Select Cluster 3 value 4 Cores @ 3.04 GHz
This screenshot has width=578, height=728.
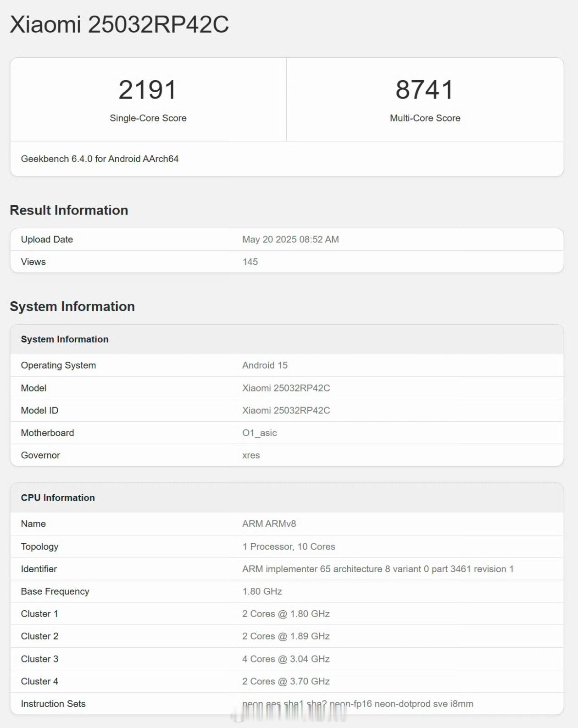click(286, 659)
